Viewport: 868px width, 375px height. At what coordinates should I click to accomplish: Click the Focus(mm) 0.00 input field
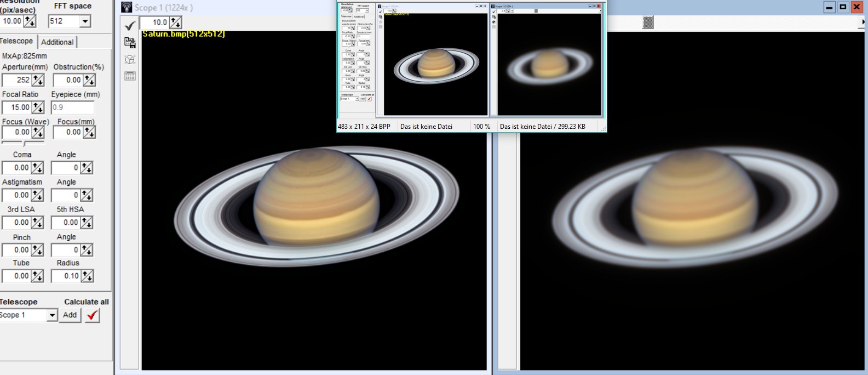tap(68, 132)
